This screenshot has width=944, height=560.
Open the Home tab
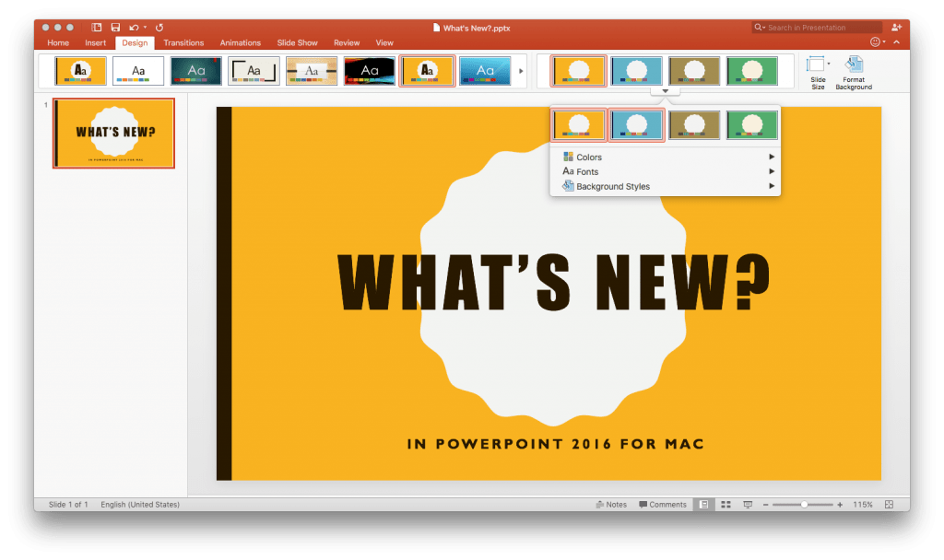coord(58,42)
